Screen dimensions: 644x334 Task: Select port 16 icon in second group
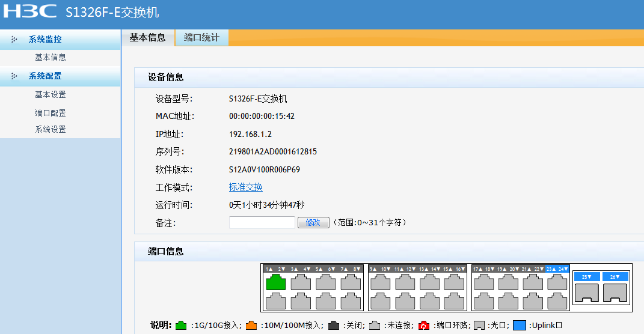[x=454, y=301]
